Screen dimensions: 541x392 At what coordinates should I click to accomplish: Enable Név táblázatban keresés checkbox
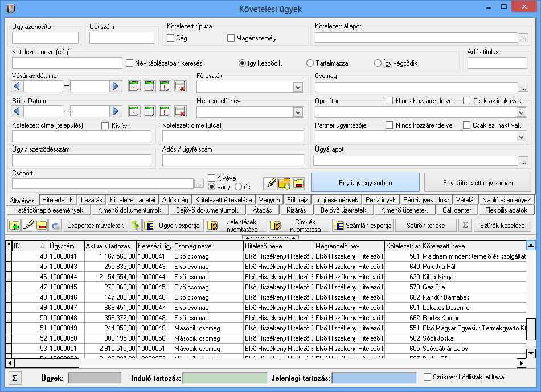[129, 63]
